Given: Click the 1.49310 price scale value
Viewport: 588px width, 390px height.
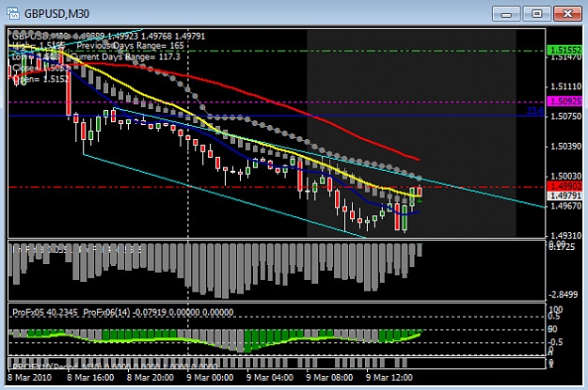Looking at the screenshot, I should (565, 236).
